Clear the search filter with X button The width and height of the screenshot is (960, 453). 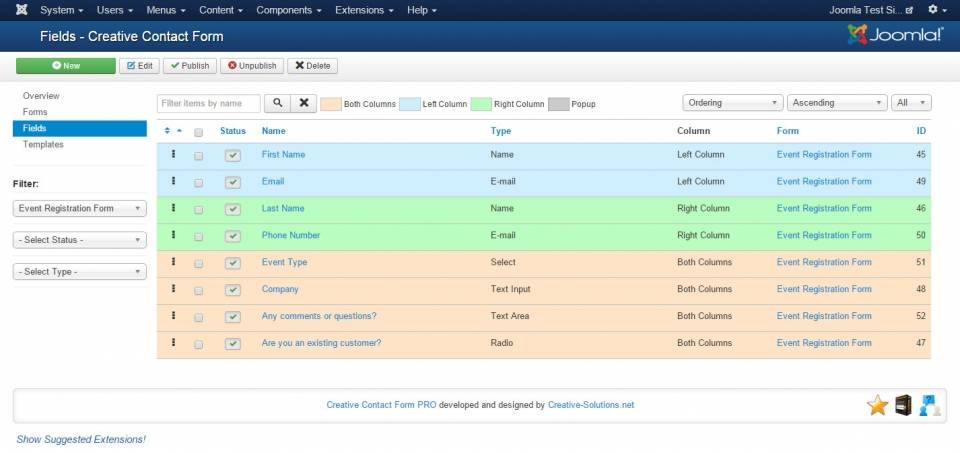click(x=304, y=103)
